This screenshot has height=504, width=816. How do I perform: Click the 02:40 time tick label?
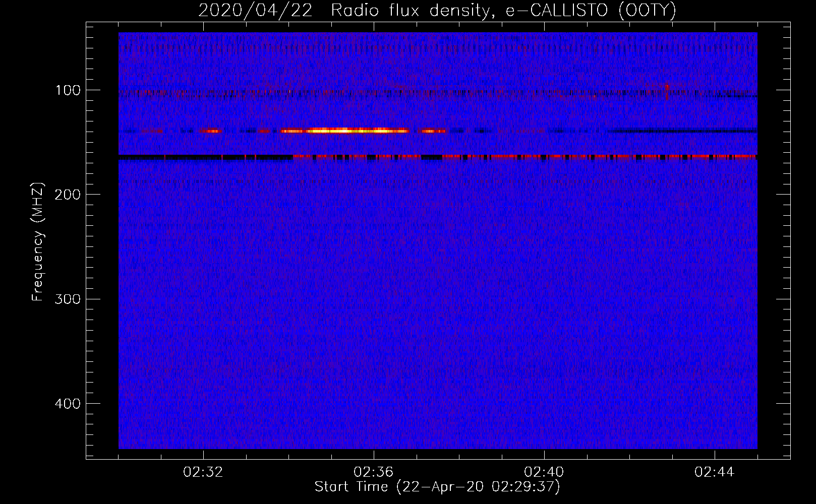point(544,472)
